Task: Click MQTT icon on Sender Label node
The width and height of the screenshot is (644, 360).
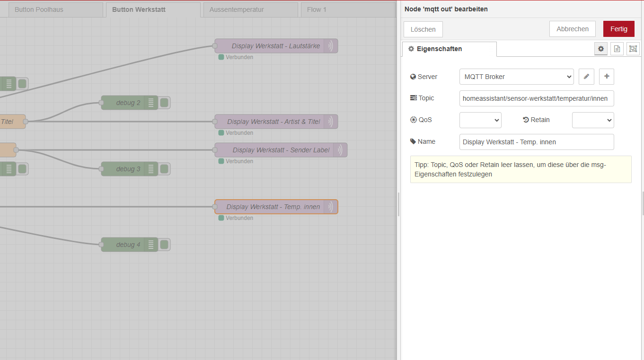Action: pos(340,150)
